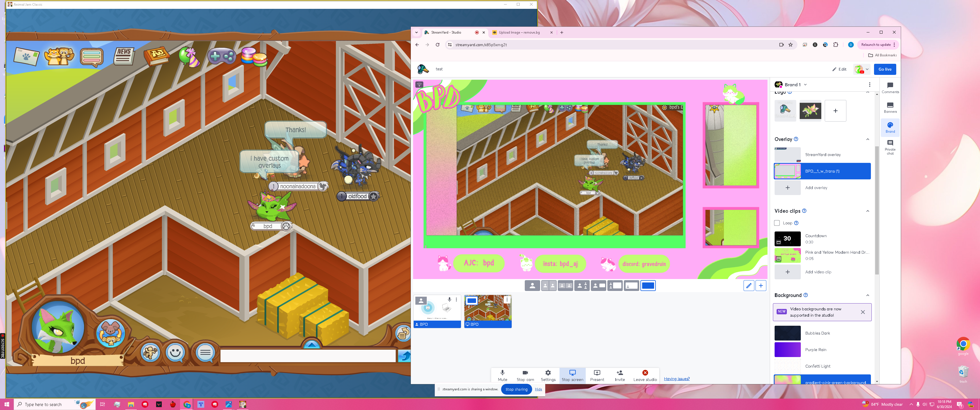The height and width of the screenshot is (410, 980).
Task: Select the fullscreen blue layout button
Action: click(x=648, y=286)
